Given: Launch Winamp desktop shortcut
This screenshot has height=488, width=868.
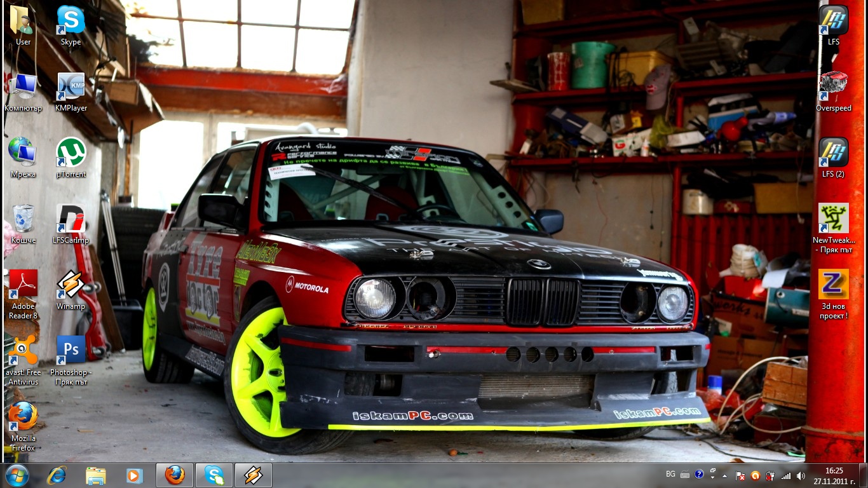Looking at the screenshot, I should tap(71, 290).
